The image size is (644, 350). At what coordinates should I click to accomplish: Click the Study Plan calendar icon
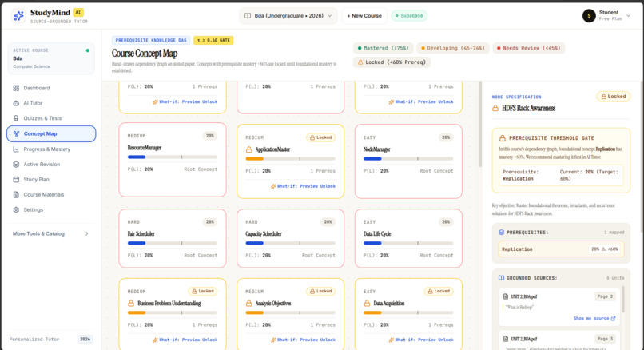point(16,180)
